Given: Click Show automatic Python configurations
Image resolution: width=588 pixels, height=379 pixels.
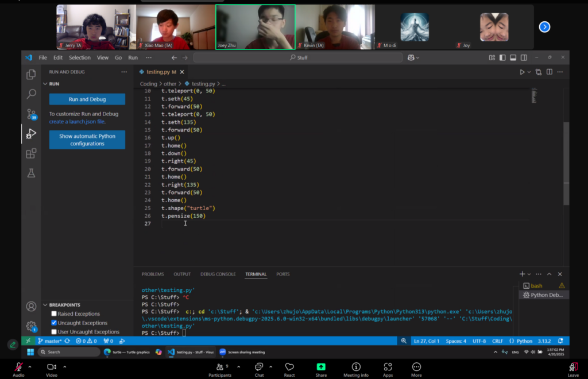Looking at the screenshot, I should (87, 140).
